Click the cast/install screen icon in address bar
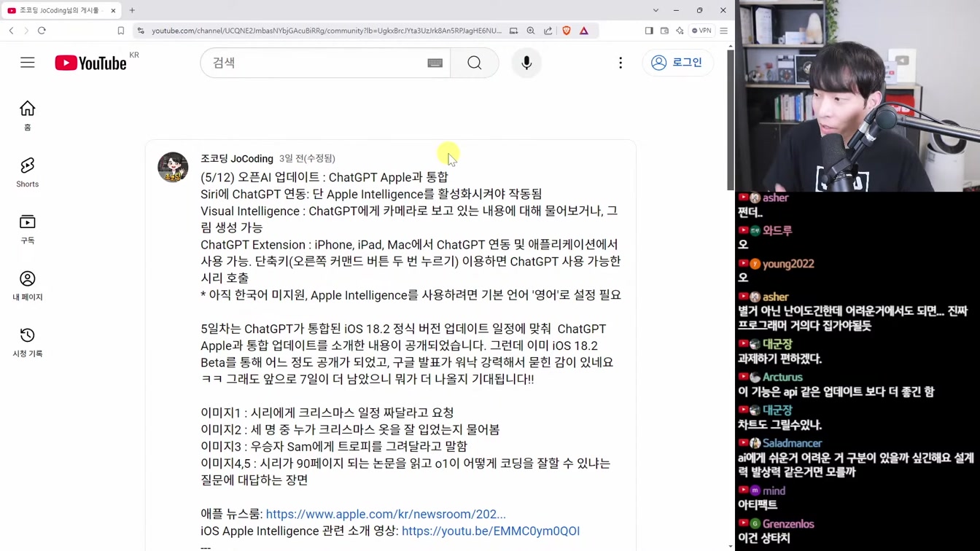Image resolution: width=980 pixels, height=551 pixels. [x=513, y=31]
